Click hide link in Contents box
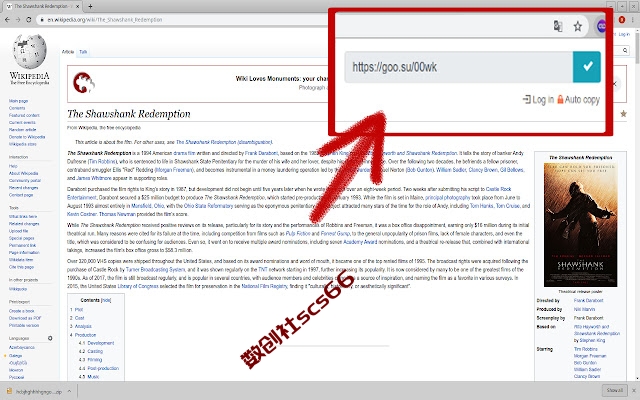640x400 pixels. (106, 300)
